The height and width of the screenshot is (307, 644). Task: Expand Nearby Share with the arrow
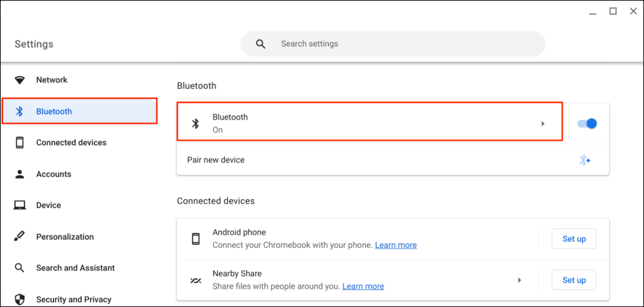click(519, 280)
